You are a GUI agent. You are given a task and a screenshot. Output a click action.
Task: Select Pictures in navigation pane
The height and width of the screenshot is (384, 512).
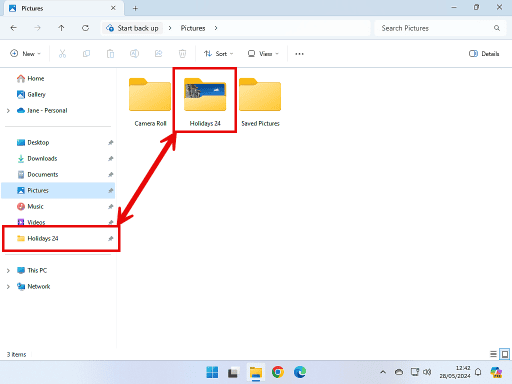tap(58, 190)
